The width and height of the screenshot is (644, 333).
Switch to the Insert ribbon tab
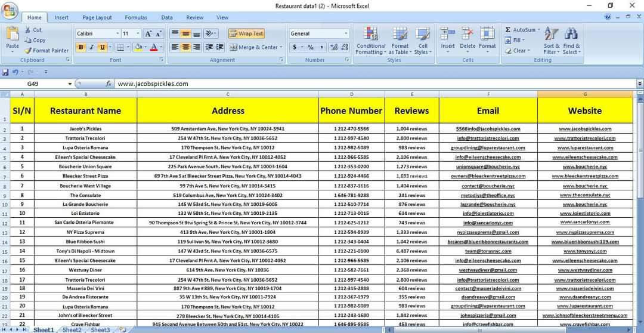coord(61,18)
